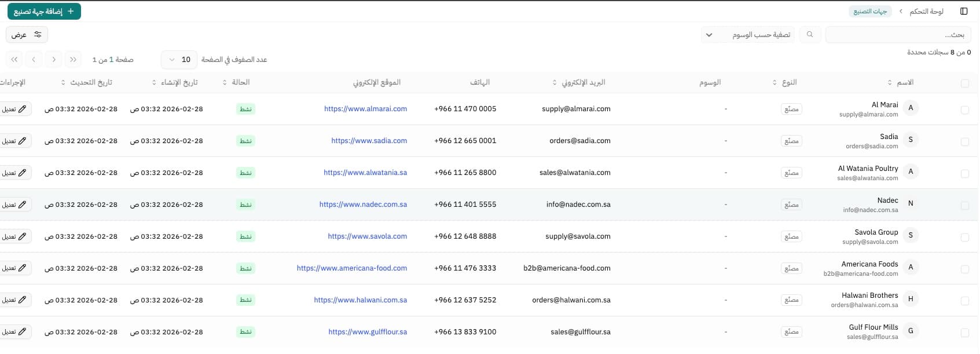Screen dimensions: 980x354
Task: Click the search magnifier icon button
Action: (810, 35)
